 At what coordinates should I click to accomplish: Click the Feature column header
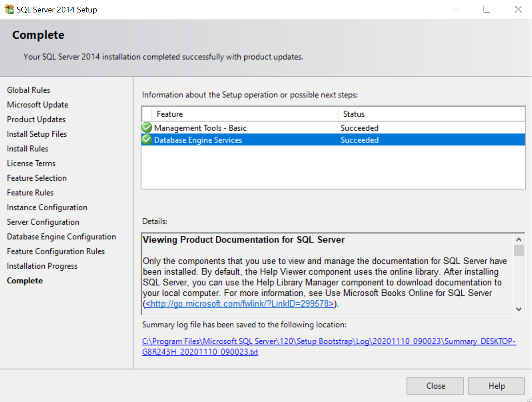[245, 114]
